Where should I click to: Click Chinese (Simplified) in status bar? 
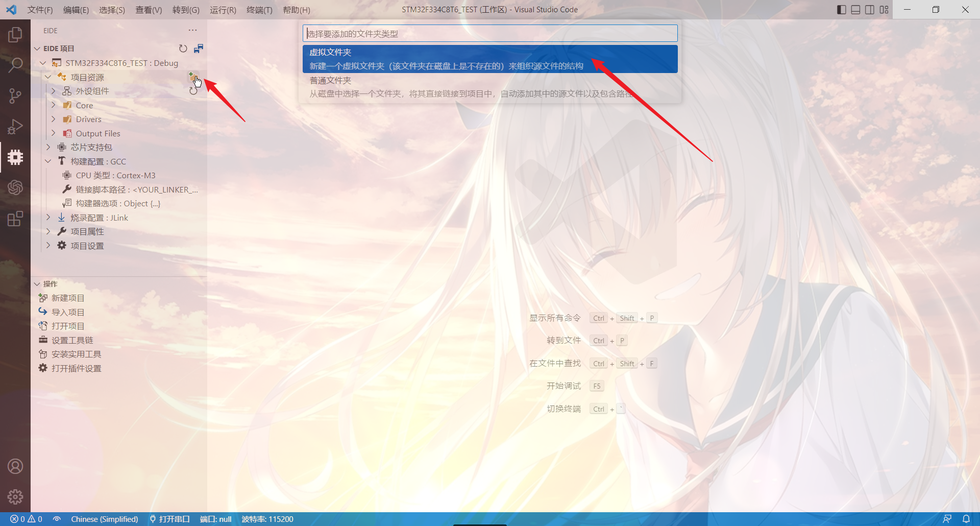tap(105, 519)
